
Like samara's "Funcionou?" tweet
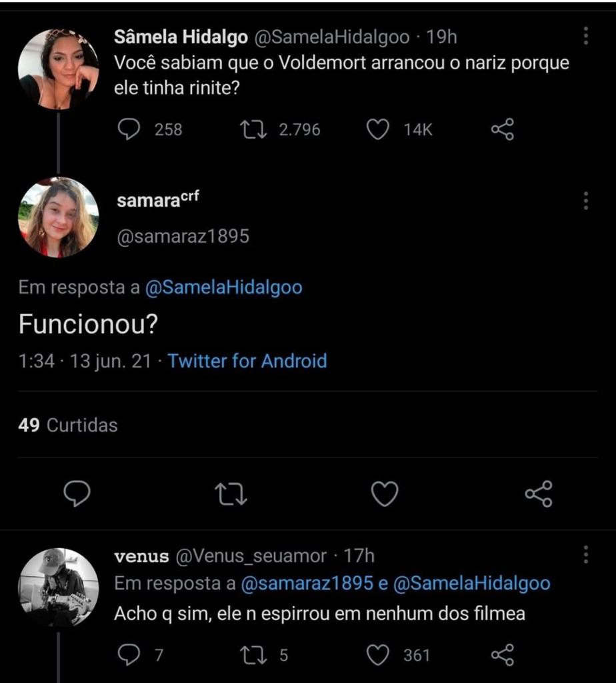[x=385, y=494]
